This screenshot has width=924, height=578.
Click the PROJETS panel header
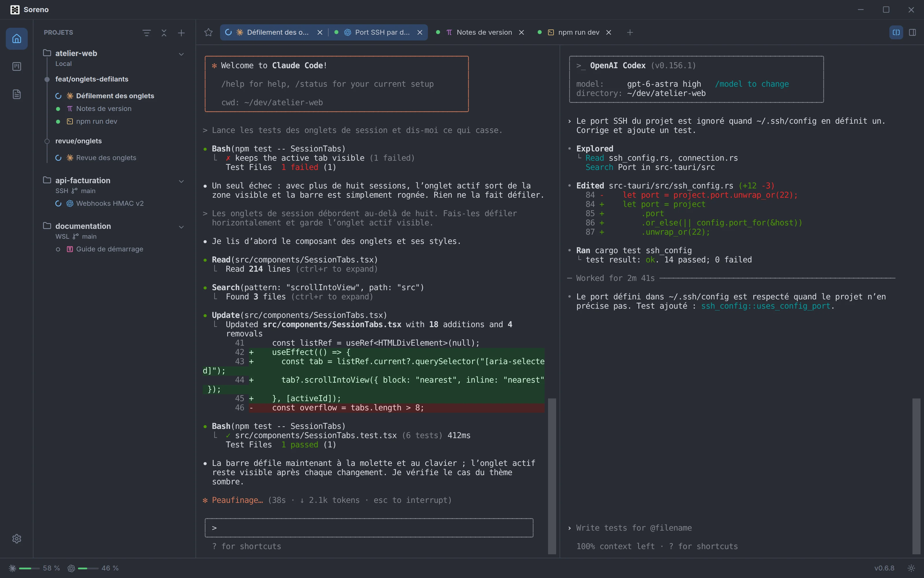point(58,32)
